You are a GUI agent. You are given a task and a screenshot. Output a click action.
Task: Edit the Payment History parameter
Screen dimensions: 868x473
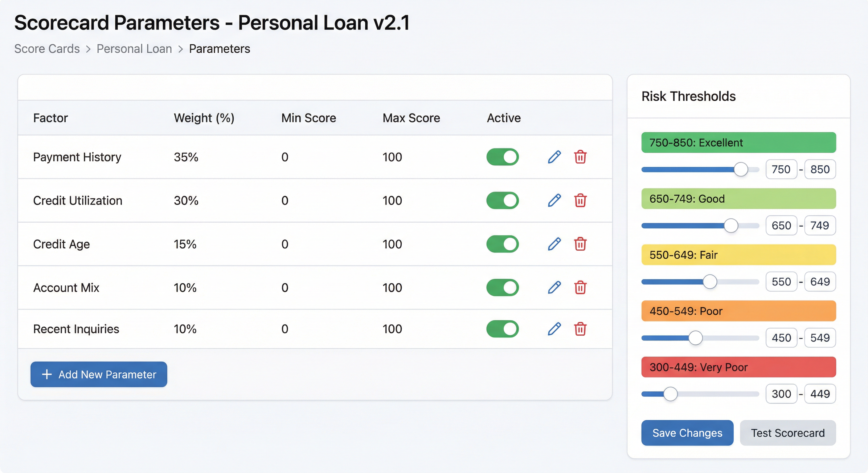pos(554,157)
